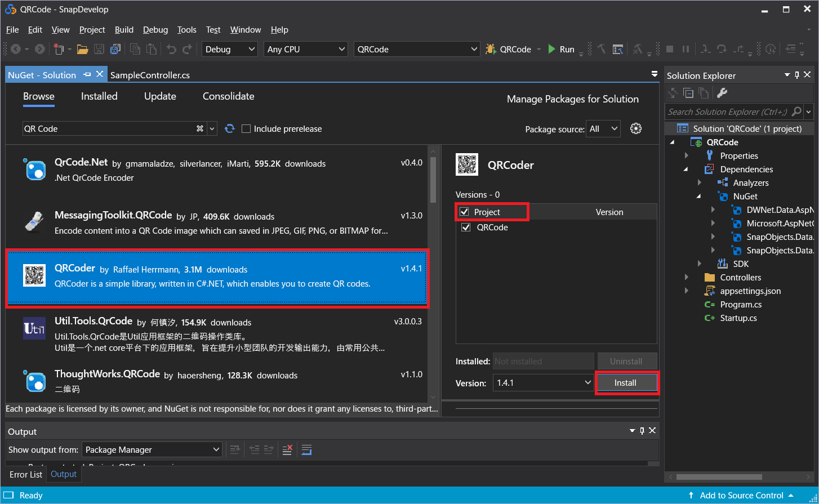Screen dimensions: 819x504
Task: Switch to the Installed tab
Action: [x=99, y=96]
